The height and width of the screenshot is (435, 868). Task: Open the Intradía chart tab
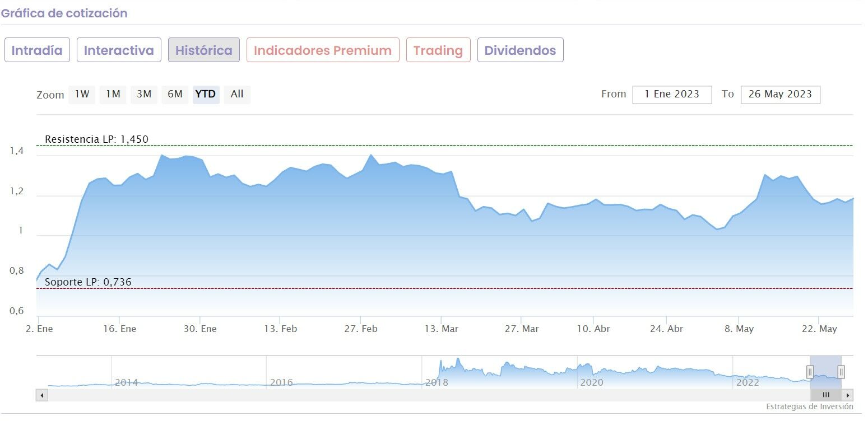point(37,50)
